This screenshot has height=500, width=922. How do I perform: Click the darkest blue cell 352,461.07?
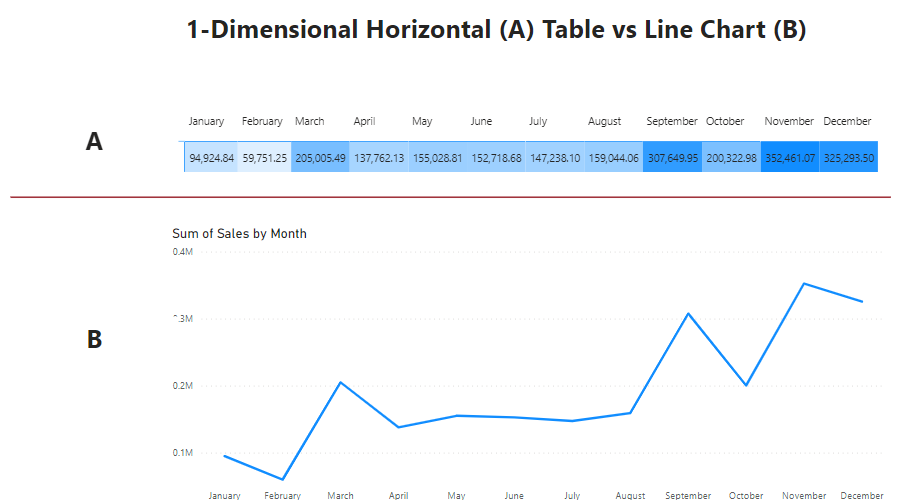[790, 158]
